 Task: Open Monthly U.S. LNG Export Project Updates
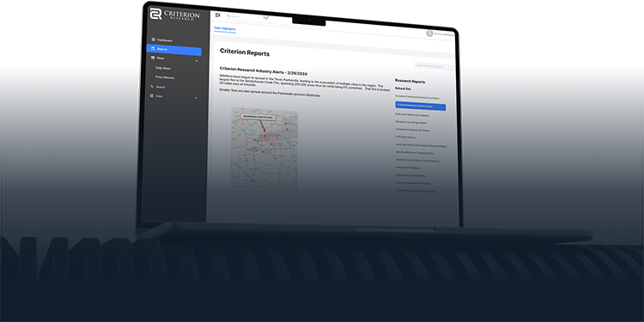pos(417,161)
